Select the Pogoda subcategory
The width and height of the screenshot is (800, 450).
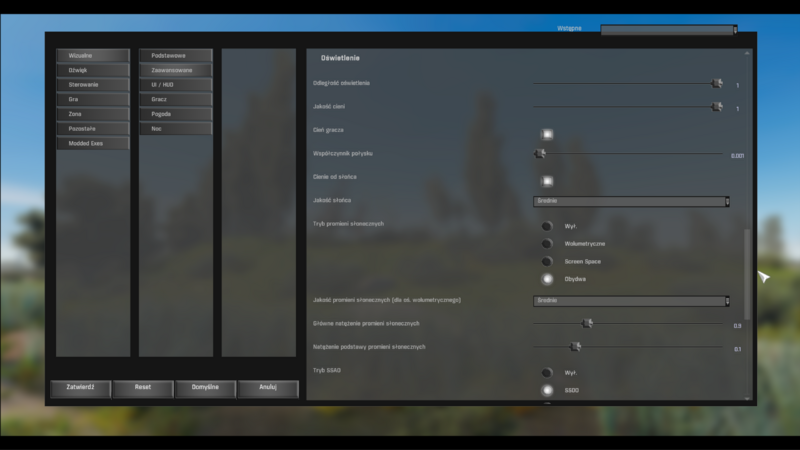(176, 114)
